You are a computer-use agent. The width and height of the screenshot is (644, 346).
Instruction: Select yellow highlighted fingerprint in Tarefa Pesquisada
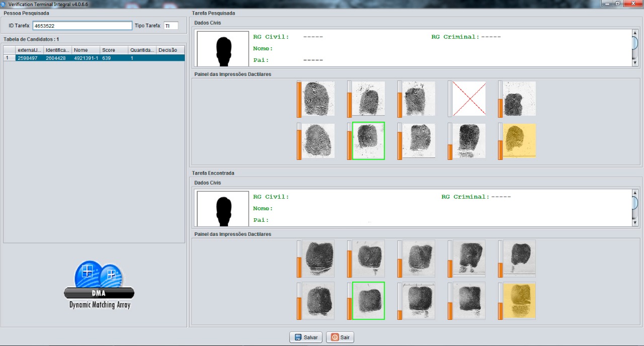pos(519,141)
